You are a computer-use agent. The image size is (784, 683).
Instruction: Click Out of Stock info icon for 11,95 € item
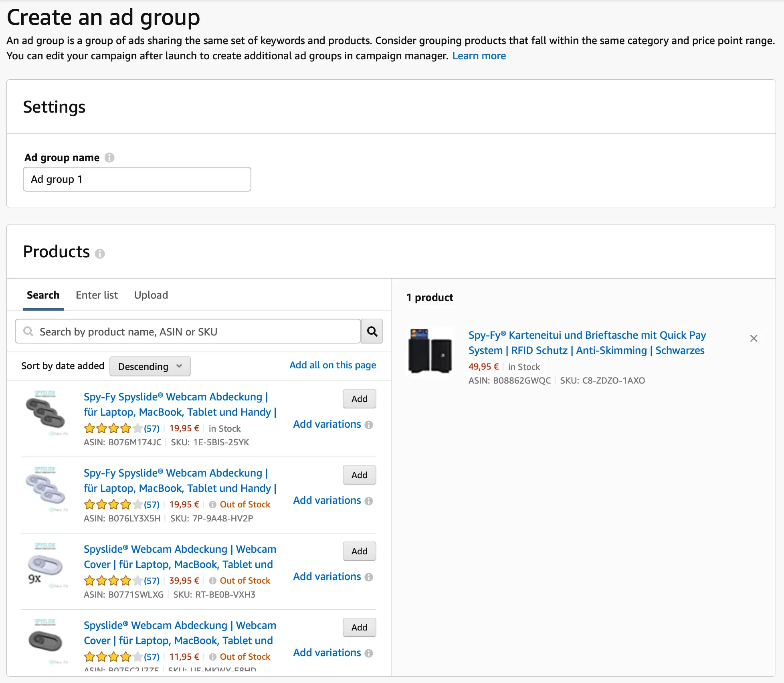[x=213, y=657]
